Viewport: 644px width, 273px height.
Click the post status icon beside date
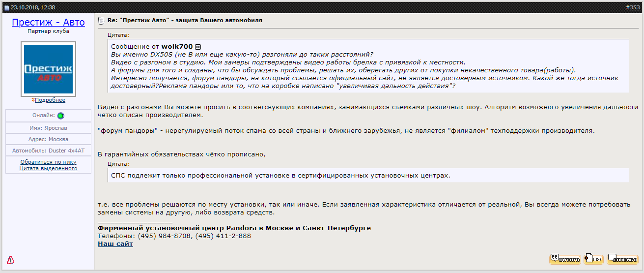click(x=6, y=8)
